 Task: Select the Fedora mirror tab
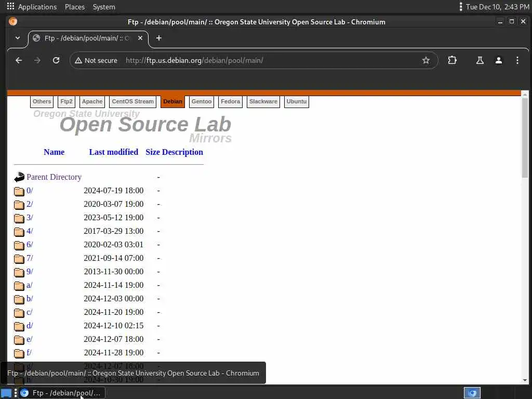tap(230, 101)
